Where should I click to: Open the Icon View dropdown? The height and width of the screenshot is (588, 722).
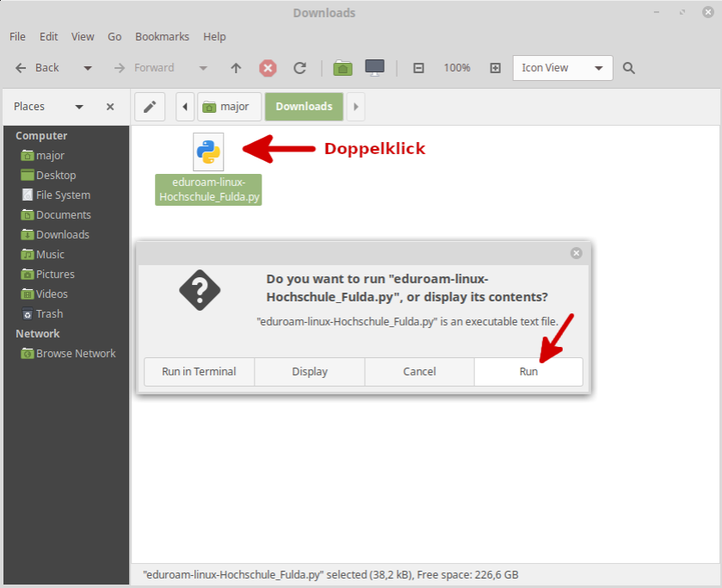(x=563, y=68)
